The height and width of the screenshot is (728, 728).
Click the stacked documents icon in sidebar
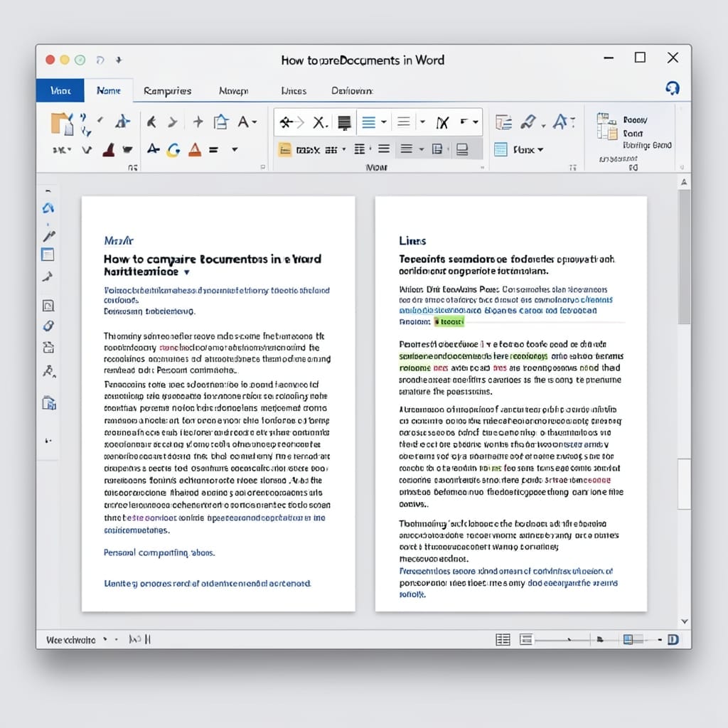(x=49, y=402)
